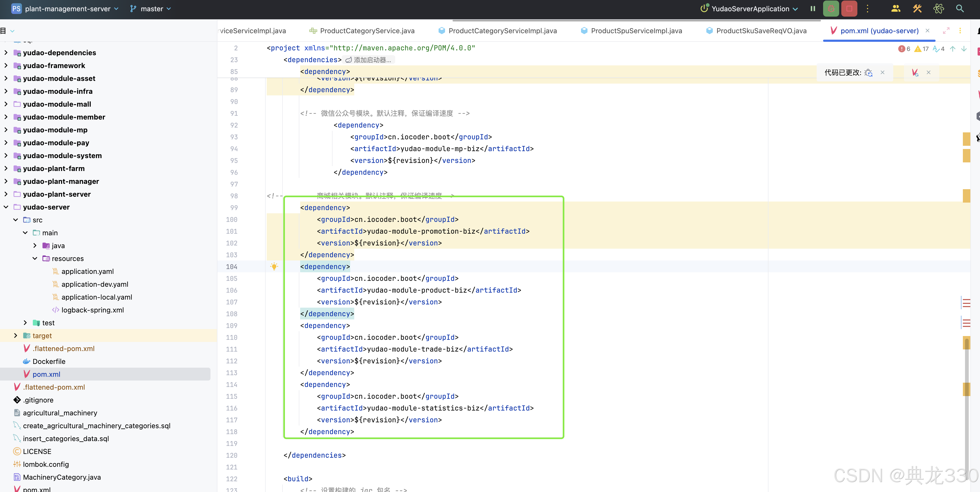The height and width of the screenshot is (492, 980).
Task: Click the AI atom icon in the toolbar
Action: (938, 8)
